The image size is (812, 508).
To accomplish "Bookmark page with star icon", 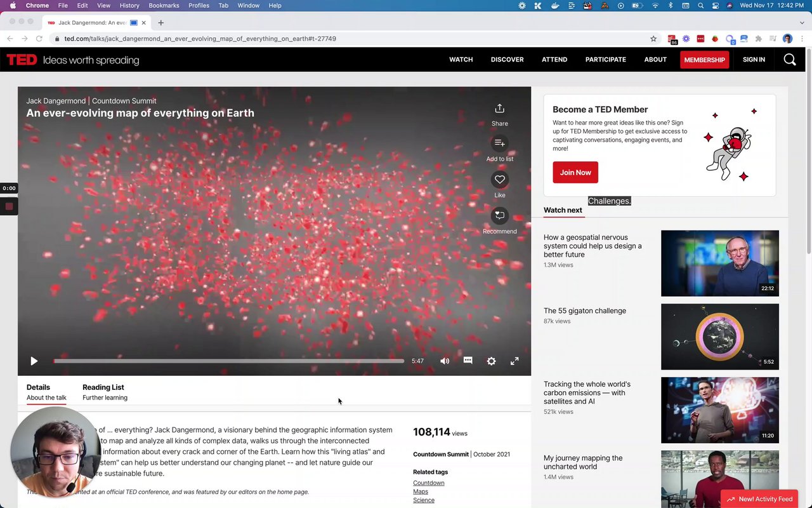I will pos(653,39).
